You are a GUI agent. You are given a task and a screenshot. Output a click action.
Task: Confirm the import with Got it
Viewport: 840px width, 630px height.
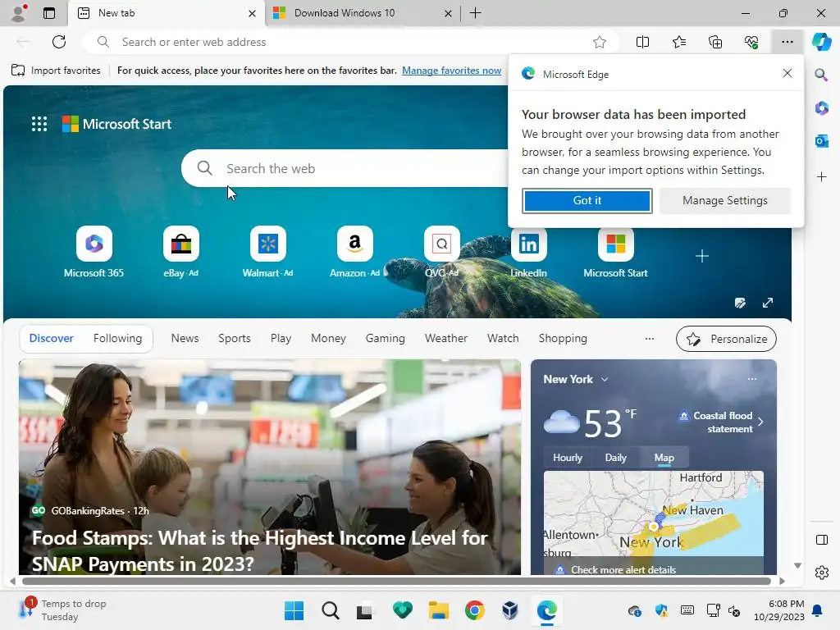click(587, 201)
